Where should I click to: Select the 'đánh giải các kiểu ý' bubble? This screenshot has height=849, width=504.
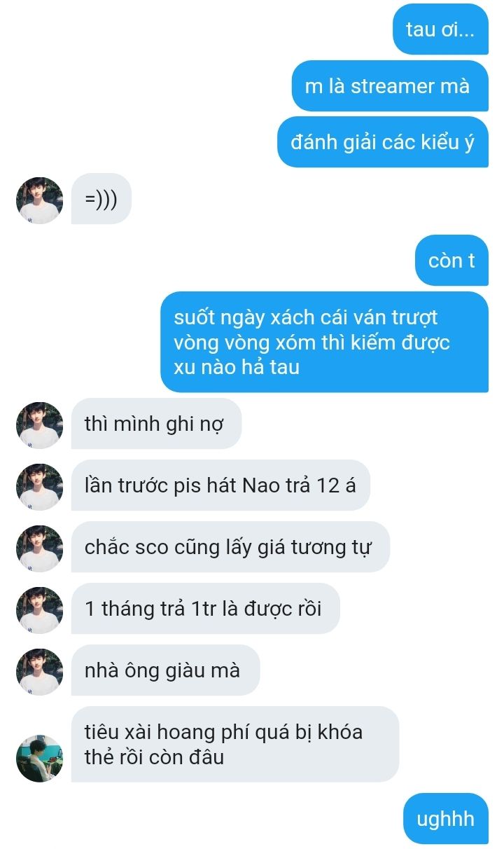pos(383,142)
